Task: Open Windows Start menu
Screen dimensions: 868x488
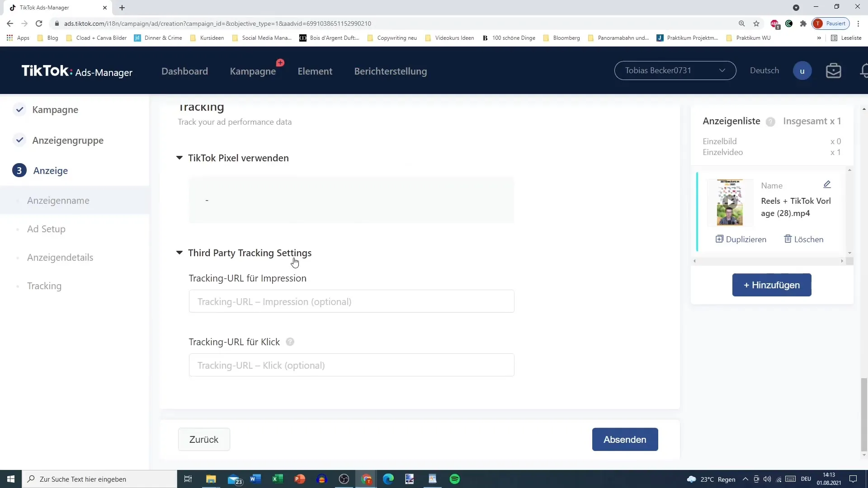Action: pyautogui.click(x=11, y=479)
